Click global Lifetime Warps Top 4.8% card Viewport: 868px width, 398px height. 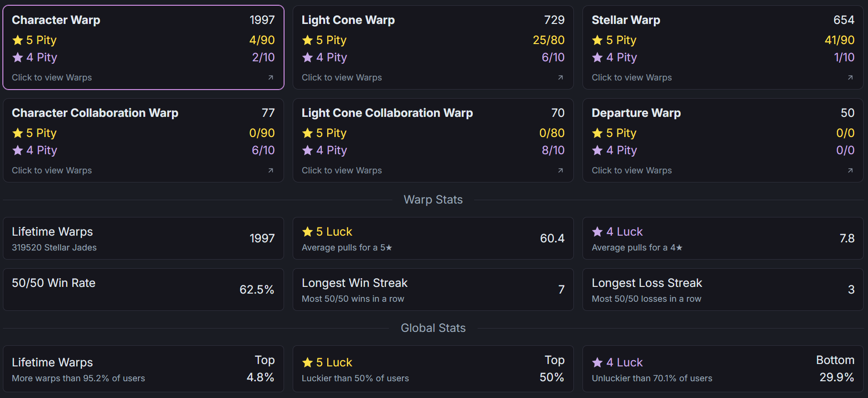143,369
